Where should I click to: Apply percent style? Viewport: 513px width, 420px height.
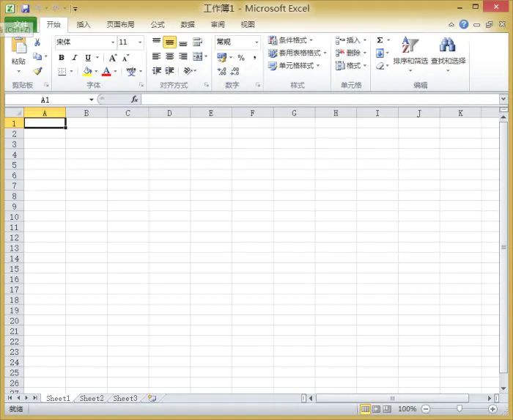click(241, 58)
